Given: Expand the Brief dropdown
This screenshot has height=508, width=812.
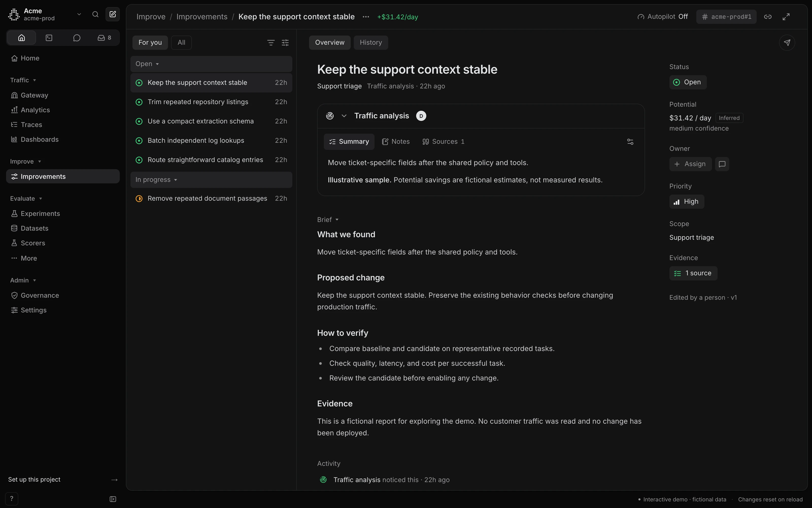Looking at the screenshot, I should pos(328,220).
